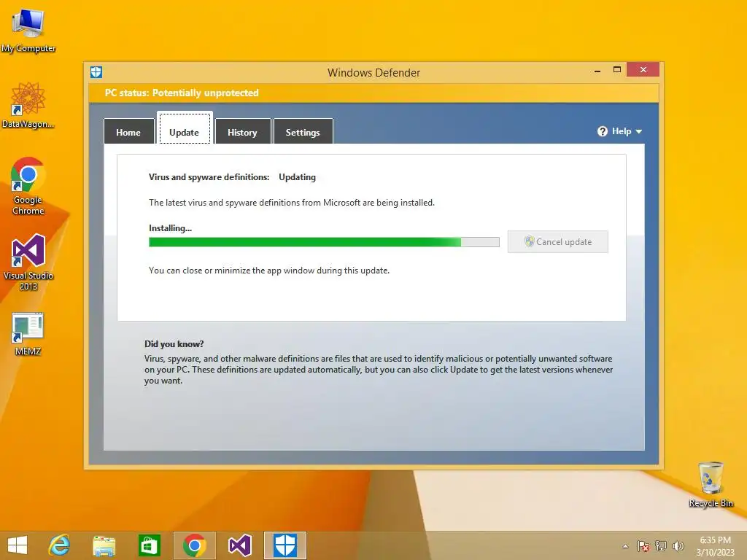The image size is (747, 560).
Task: Select the MEMZ desktop shortcut
Action: 28,334
